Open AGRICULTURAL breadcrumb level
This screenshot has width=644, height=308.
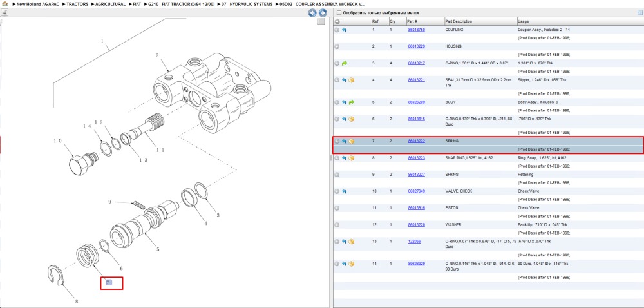pos(111,4)
